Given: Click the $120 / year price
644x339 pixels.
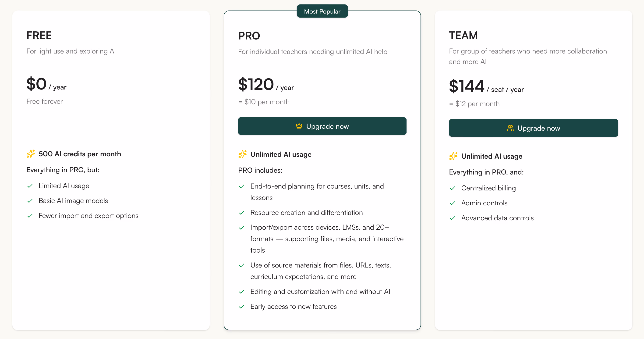Looking at the screenshot, I should [266, 85].
